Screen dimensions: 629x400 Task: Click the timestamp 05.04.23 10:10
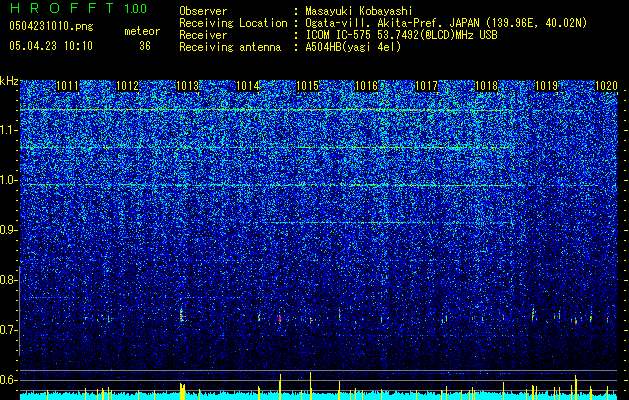51,46
